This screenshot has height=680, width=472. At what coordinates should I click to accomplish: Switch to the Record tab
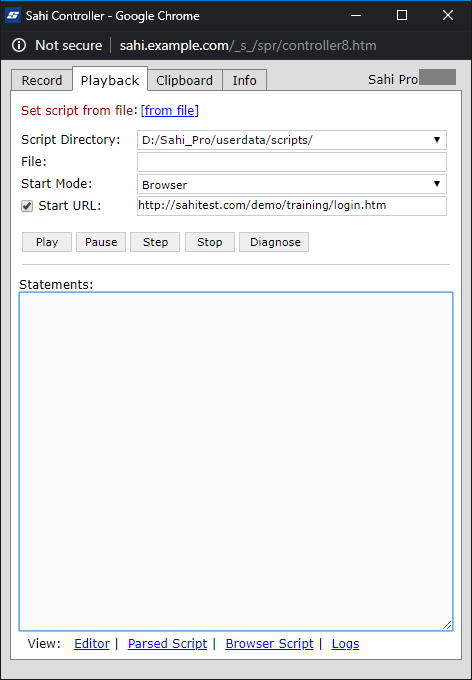(42, 80)
